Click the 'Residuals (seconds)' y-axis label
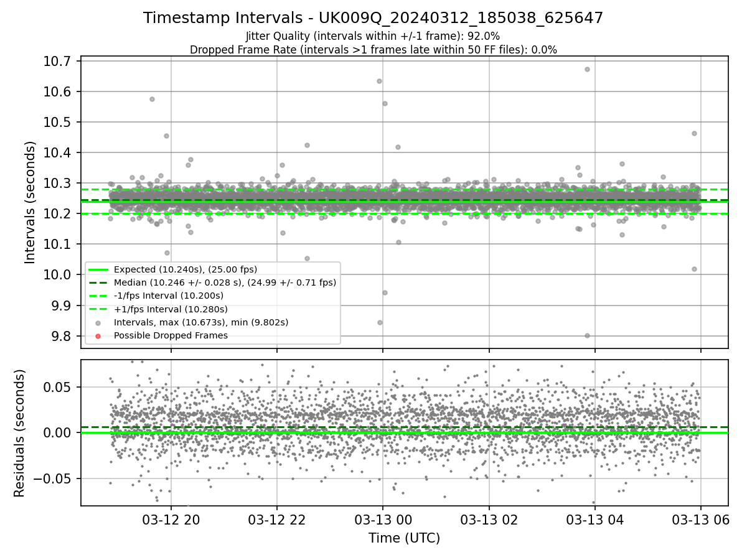Viewport: 747px width, 560px height. 19,433
